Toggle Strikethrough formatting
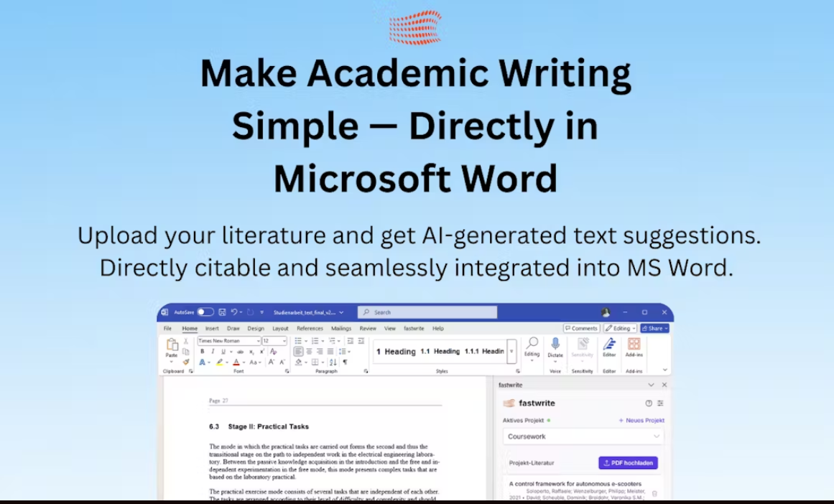Viewport: 834px width, 504px height. [241, 351]
